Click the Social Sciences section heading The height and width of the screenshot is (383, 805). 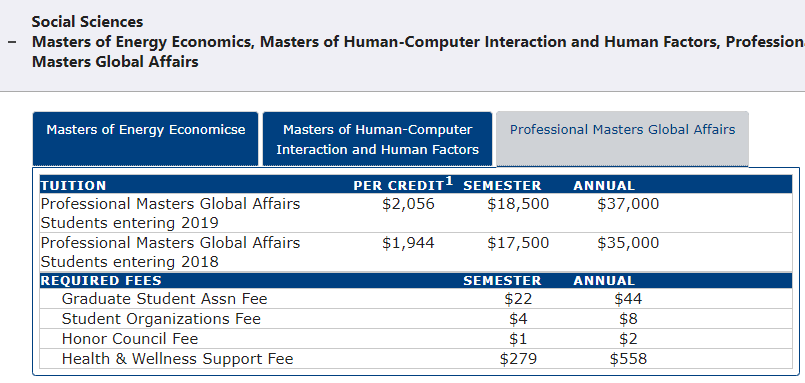pyautogui.click(x=87, y=22)
